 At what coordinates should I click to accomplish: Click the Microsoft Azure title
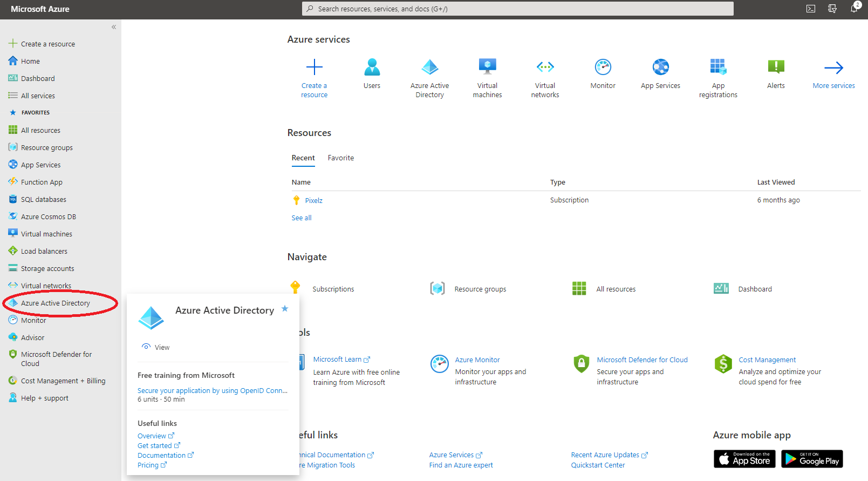pos(40,9)
